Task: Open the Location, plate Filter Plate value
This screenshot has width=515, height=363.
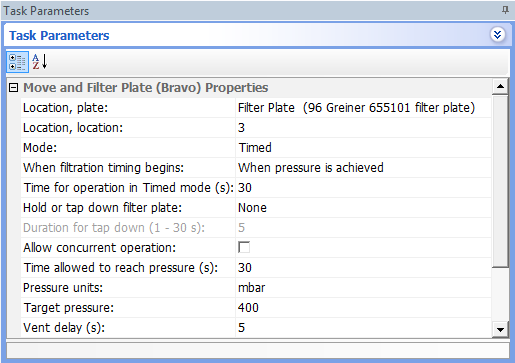Action: (363, 108)
